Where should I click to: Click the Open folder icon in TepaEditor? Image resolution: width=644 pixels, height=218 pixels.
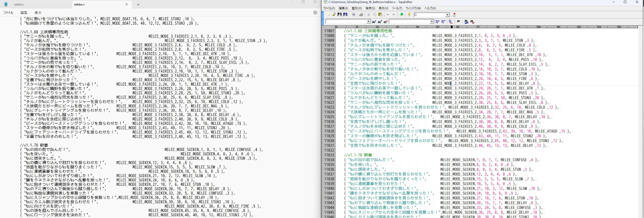click(333, 15)
